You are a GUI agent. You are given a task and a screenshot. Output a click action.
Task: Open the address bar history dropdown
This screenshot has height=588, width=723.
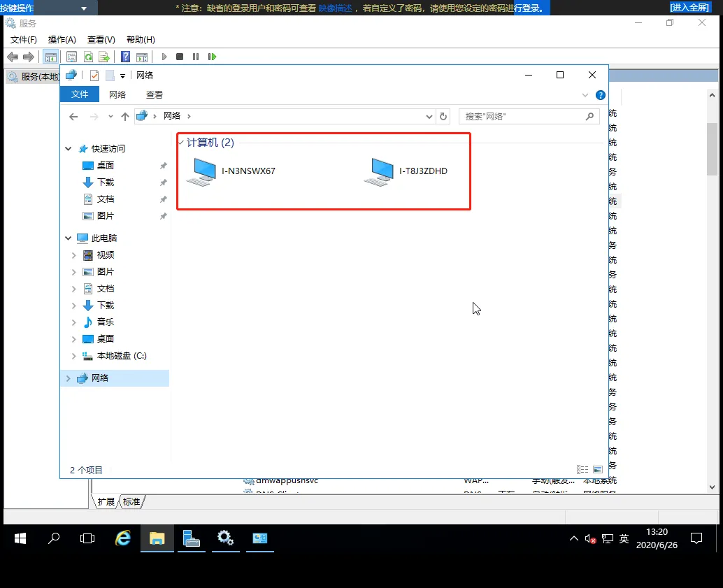[429, 116]
